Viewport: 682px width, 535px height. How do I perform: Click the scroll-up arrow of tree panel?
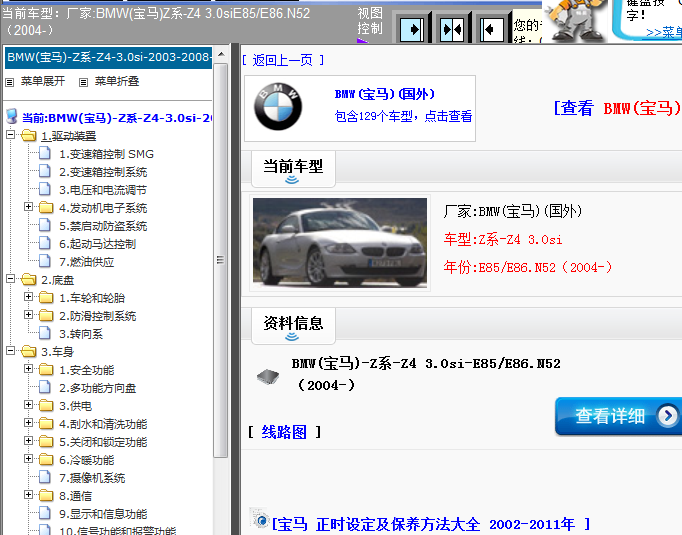pos(221,54)
